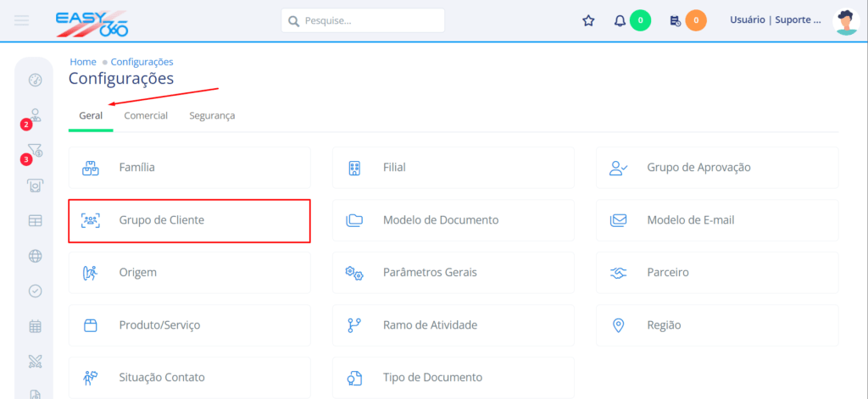This screenshot has height=399, width=868.
Task: Click the Tipo de Documento certificate icon
Action: 353,378
